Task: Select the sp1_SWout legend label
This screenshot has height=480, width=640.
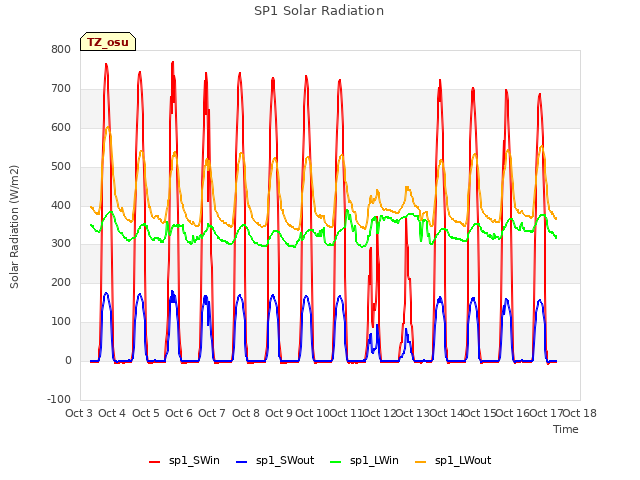Action: (x=285, y=460)
